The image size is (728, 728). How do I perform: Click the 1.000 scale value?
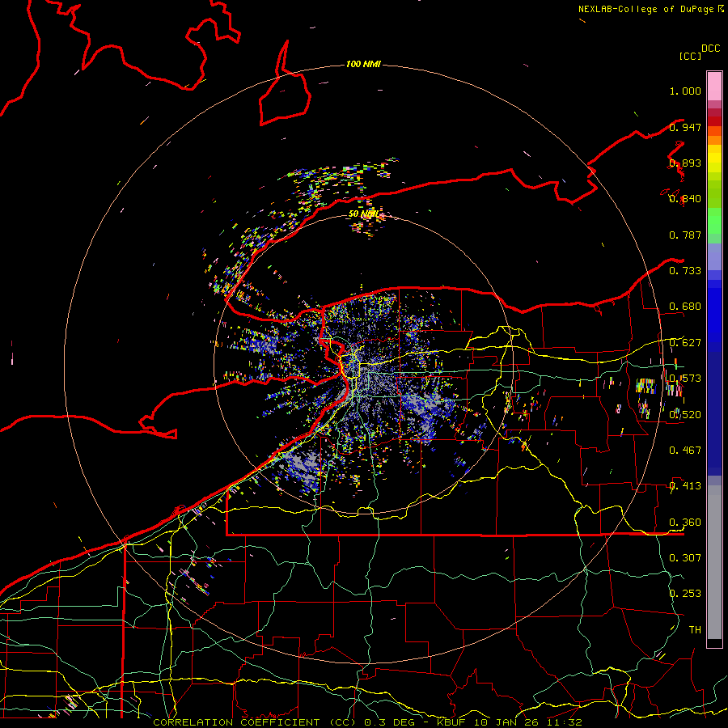click(x=685, y=91)
